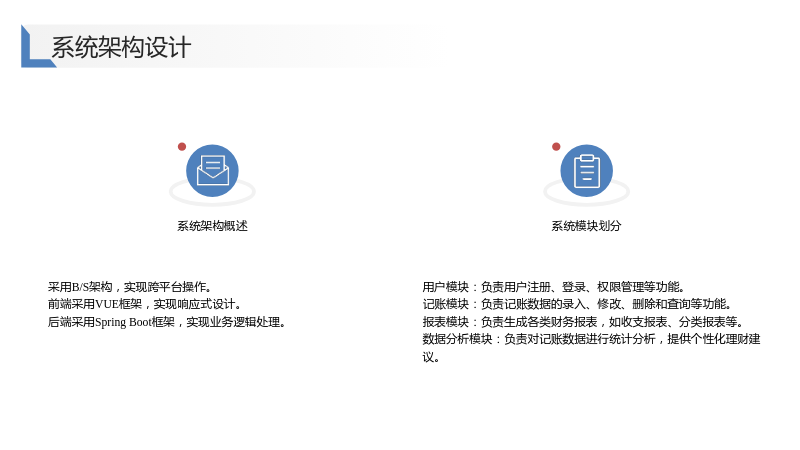
Task: Click the trailing word 议。 on the last line
Action: pyautogui.click(x=431, y=357)
